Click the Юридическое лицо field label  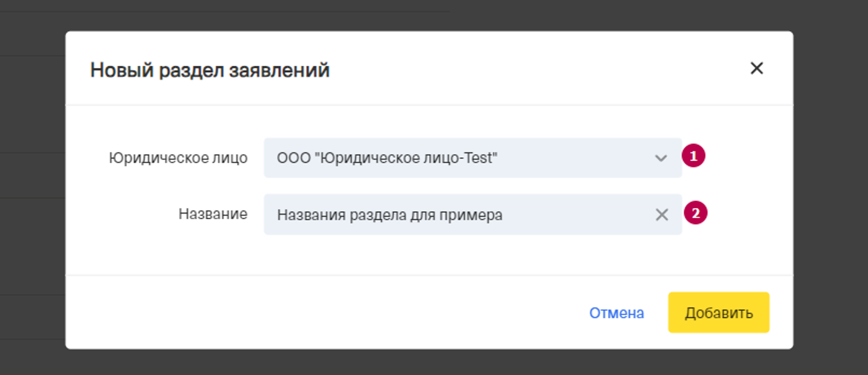pos(178,158)
